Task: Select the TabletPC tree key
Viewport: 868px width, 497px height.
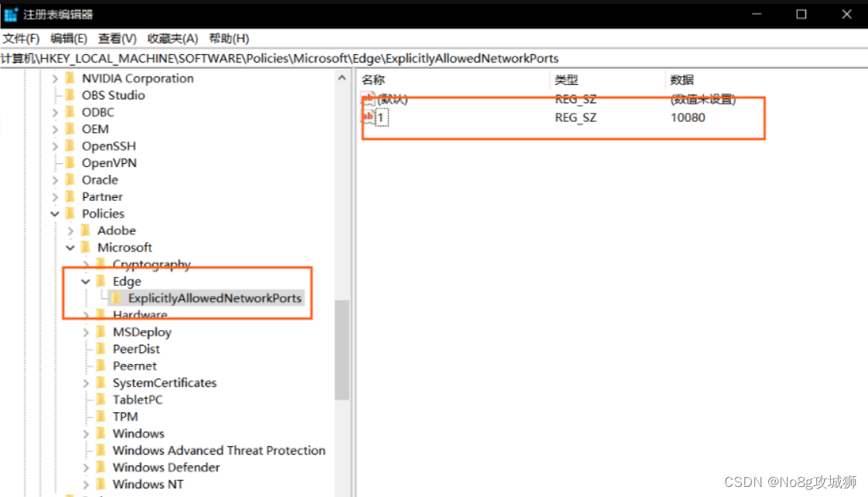Action: click(x=138, y=400)
